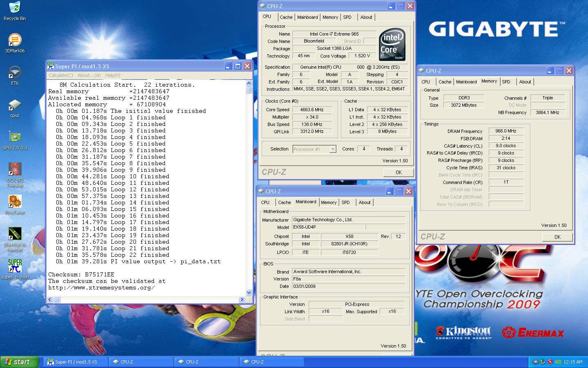Click the CPU-Z Mainboard window title icon

point(261,191)
